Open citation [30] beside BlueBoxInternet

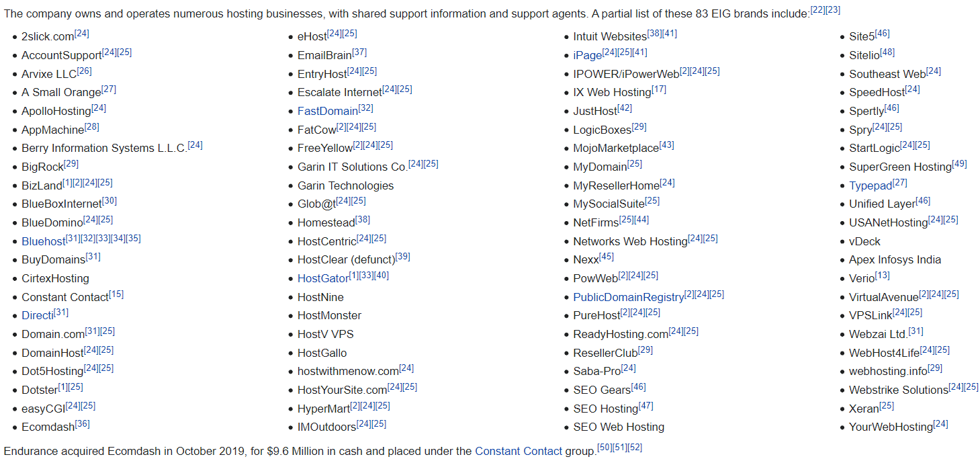click(109, 201)
